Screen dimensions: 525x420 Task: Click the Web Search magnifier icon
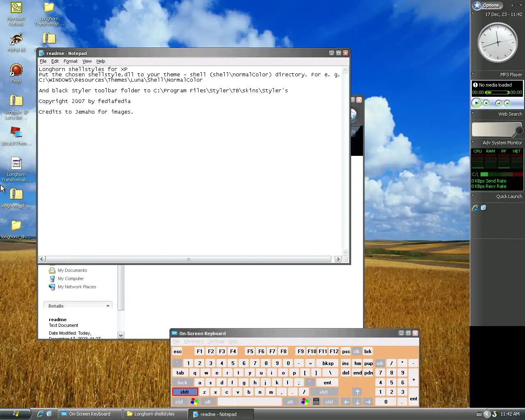(519, 131)
